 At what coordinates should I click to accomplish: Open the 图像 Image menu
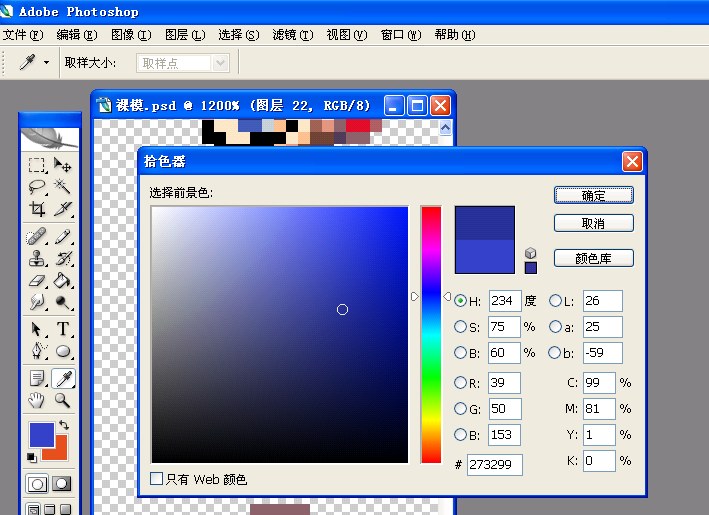click(x=131, y=35)
